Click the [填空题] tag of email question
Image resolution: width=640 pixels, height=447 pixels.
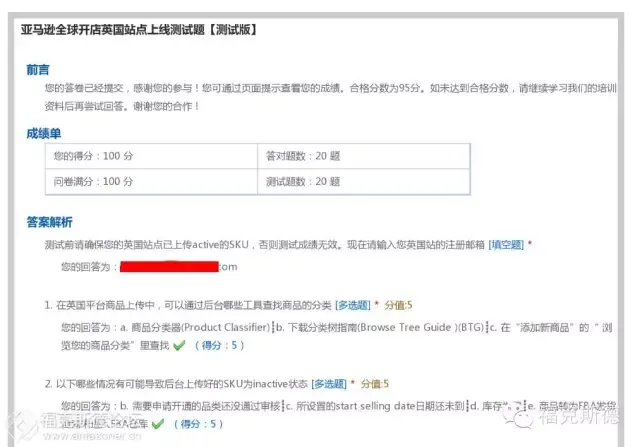coord(506,245)
